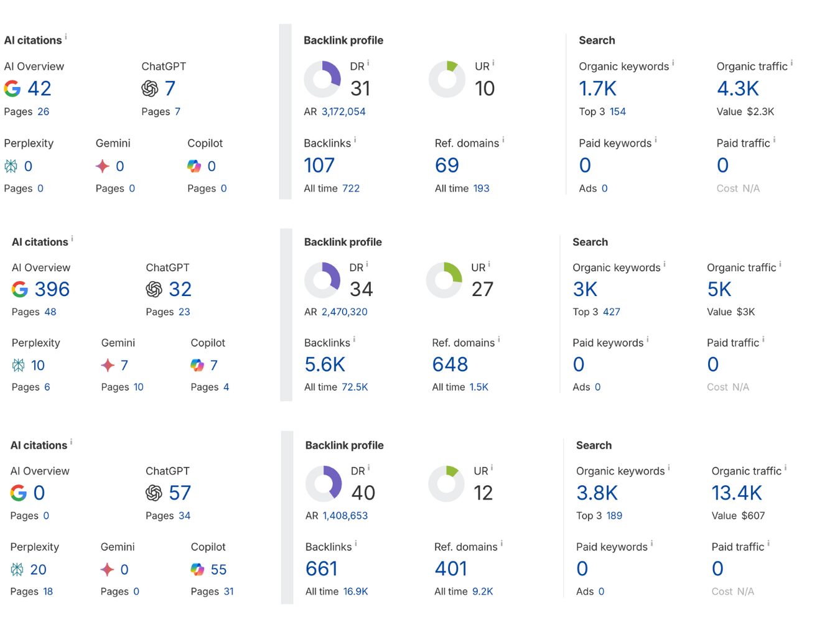Click the DR 31 purple donut chart

tap(322, 79)
